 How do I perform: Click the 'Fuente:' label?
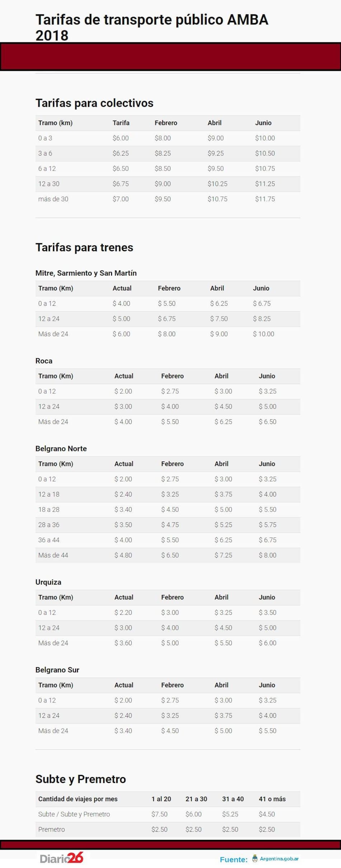234,859
